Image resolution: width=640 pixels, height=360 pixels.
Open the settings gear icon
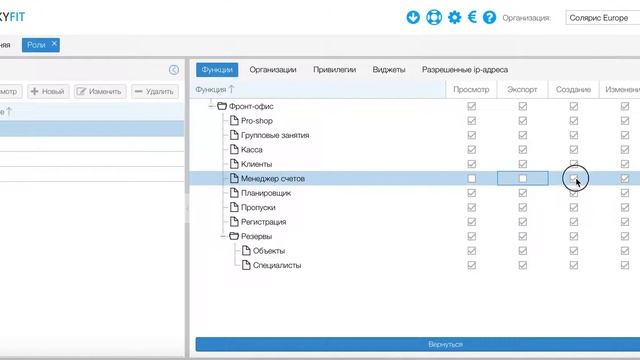click(454, 18)
